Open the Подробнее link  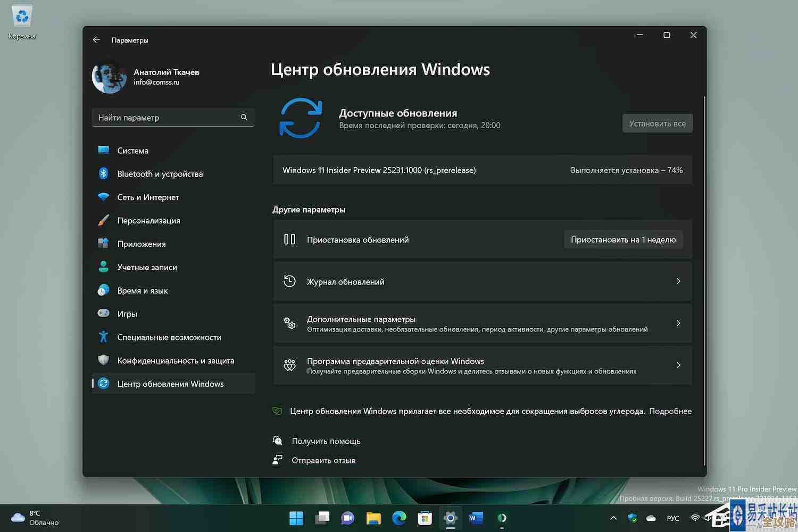point(670,411)
